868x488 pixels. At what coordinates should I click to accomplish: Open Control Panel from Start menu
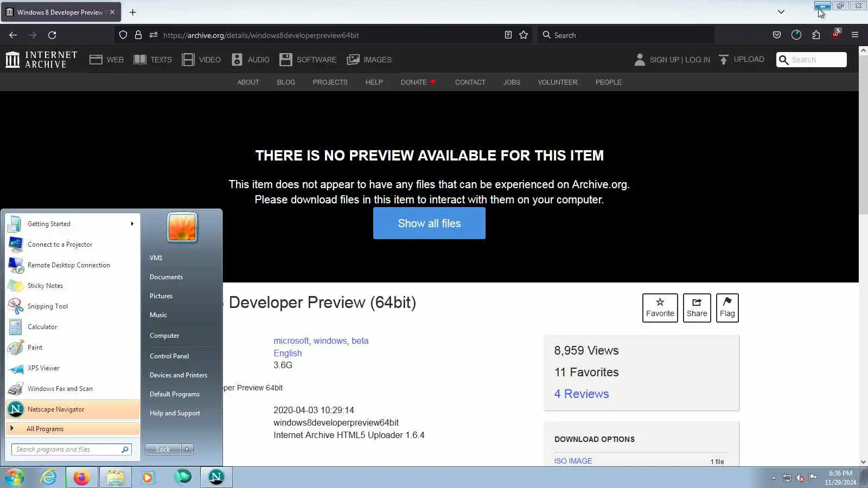coord(169,356)
